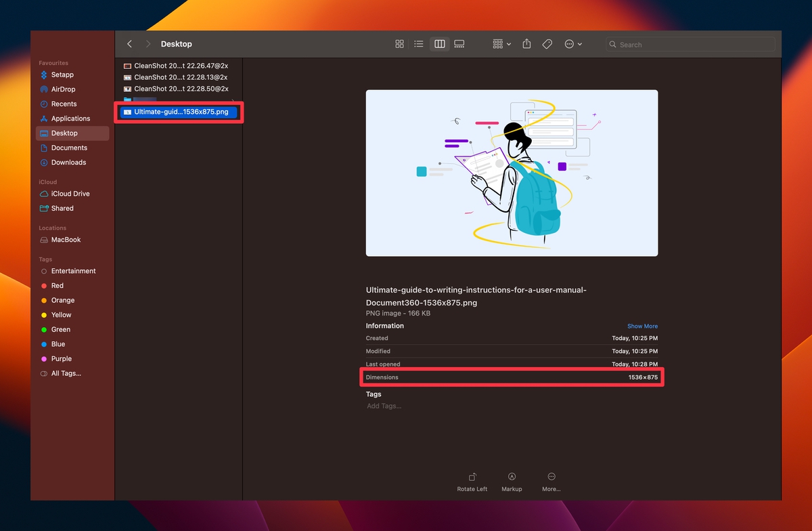
Task: Click the Show More link
Action: click(x=642, y=326)
